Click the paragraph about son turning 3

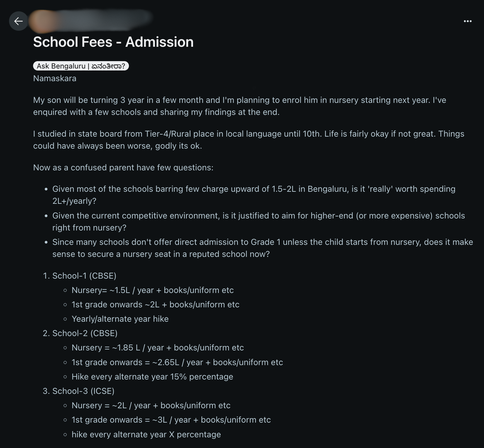coord(239,106)
